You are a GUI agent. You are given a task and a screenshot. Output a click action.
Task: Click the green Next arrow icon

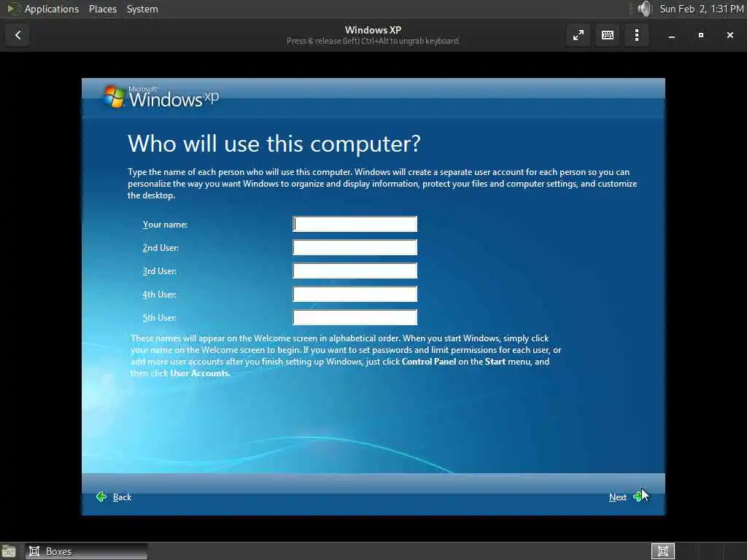pyautogui.click(x=638, y=497)
